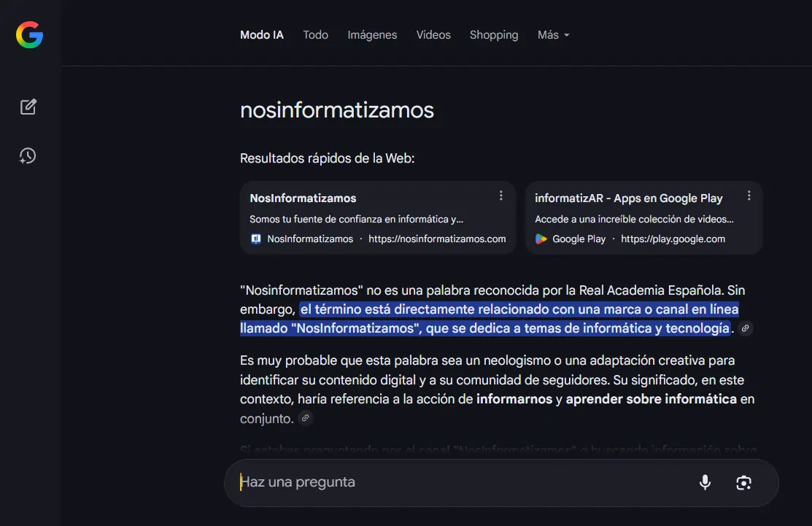Follow https://play.google.com URL

673,239
